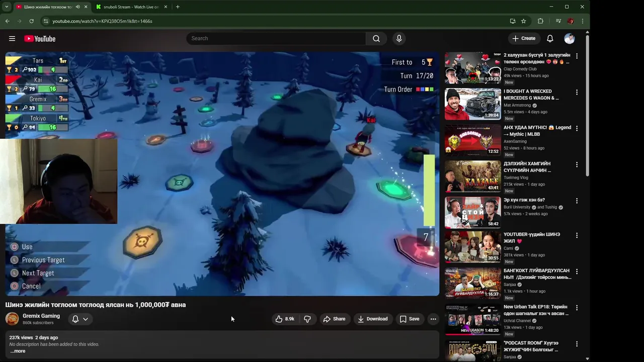
Task: Bookmark this page with star icon
Action: [523, 21]
